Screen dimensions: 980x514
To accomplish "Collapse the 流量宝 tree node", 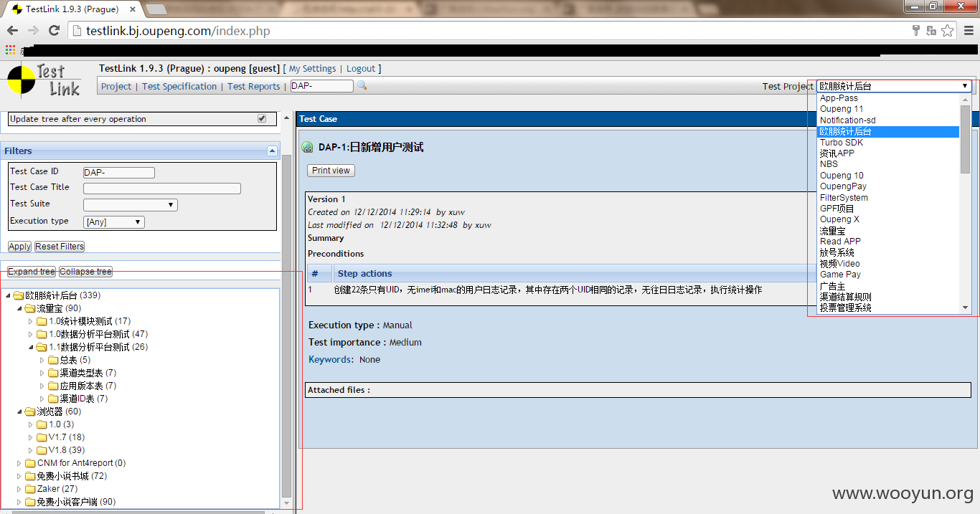I will (19, 308).
